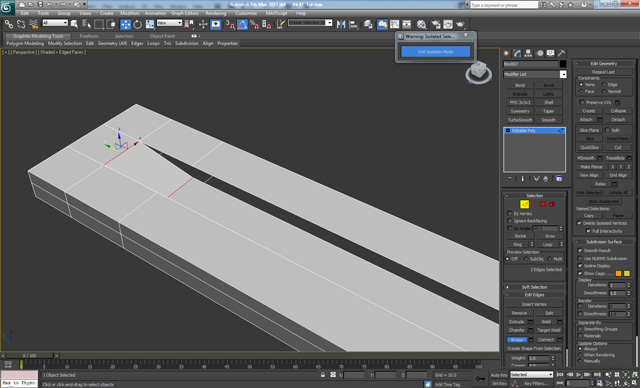Toggle the 3D Snaps tool
Image resolution: width=640 pixels, height=388 pixels.
click(x=230, y=24)
